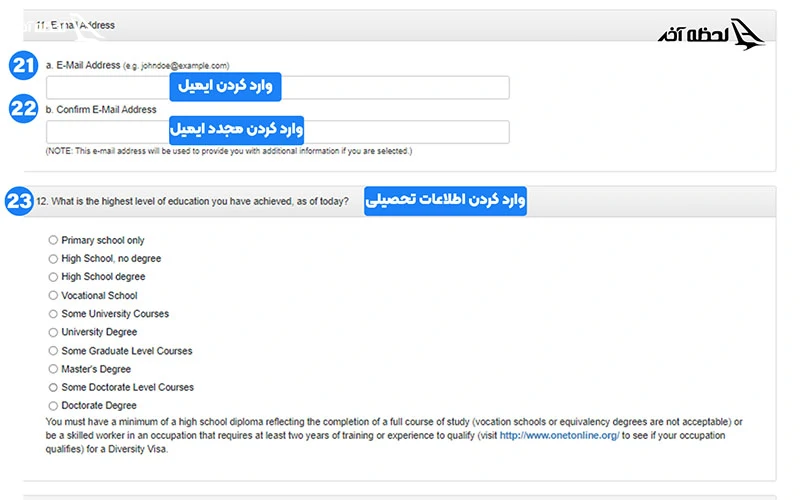
Task: Choose Some Graduate Level Courses
Action: point(53,351)
